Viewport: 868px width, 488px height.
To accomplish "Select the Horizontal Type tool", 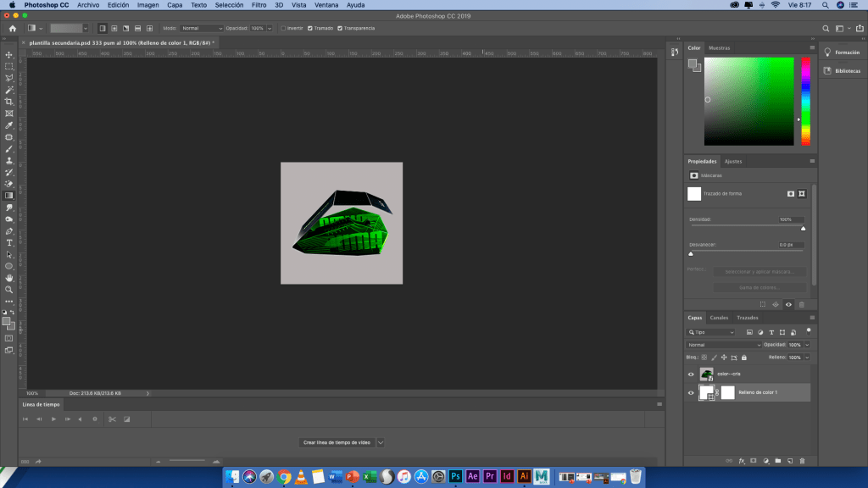I will click(9, 242).
